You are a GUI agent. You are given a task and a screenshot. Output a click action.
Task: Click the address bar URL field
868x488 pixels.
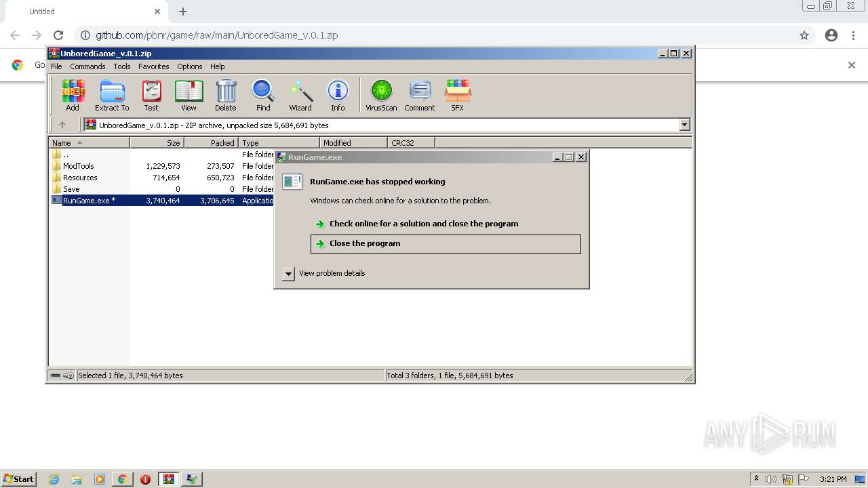click(x=434, y=35)
